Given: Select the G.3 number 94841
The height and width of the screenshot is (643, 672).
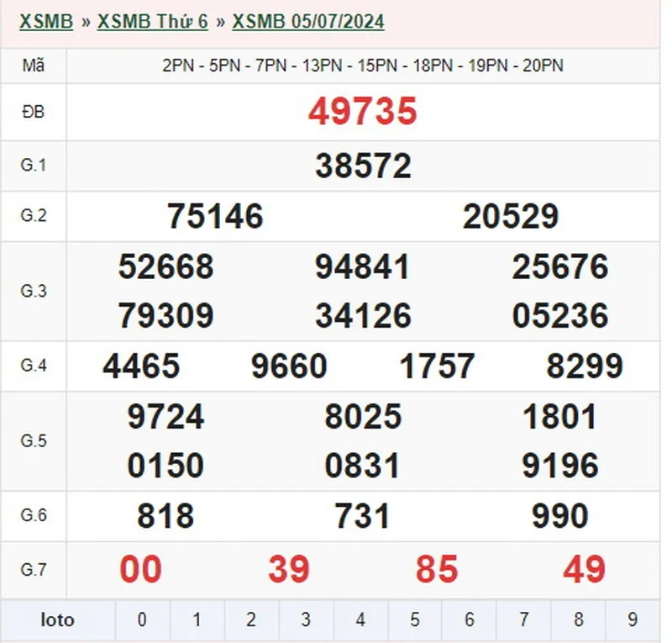Looking at the screenshot, I should [x=363, y=266].
